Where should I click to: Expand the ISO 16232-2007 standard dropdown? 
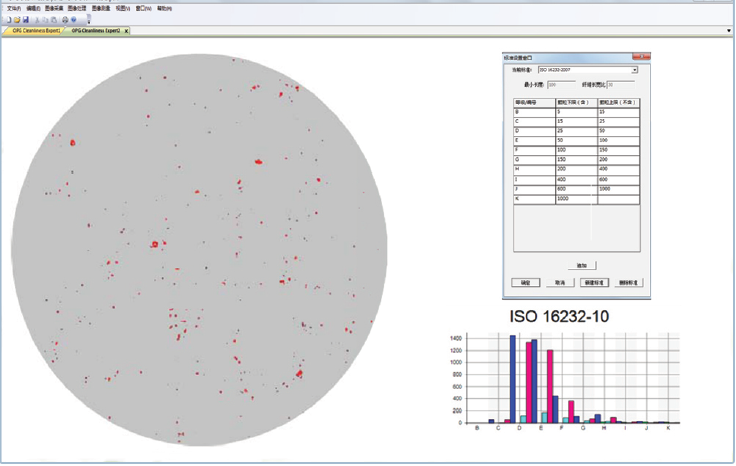(x=634, y=70)
